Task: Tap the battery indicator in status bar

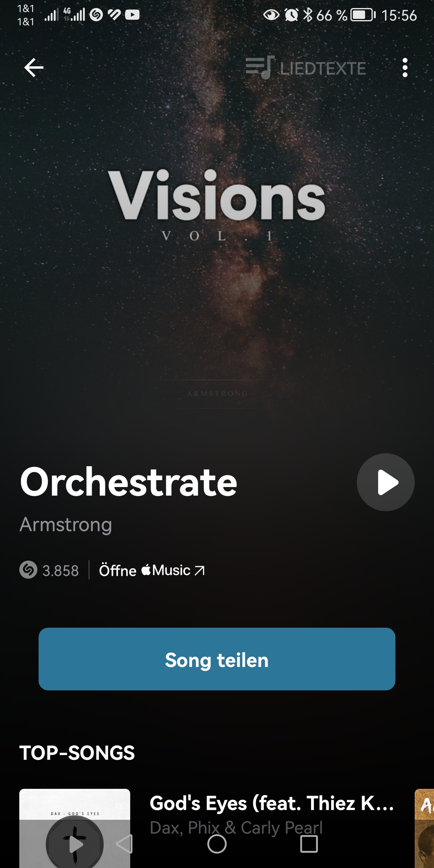Action: [x=363, y=15]
